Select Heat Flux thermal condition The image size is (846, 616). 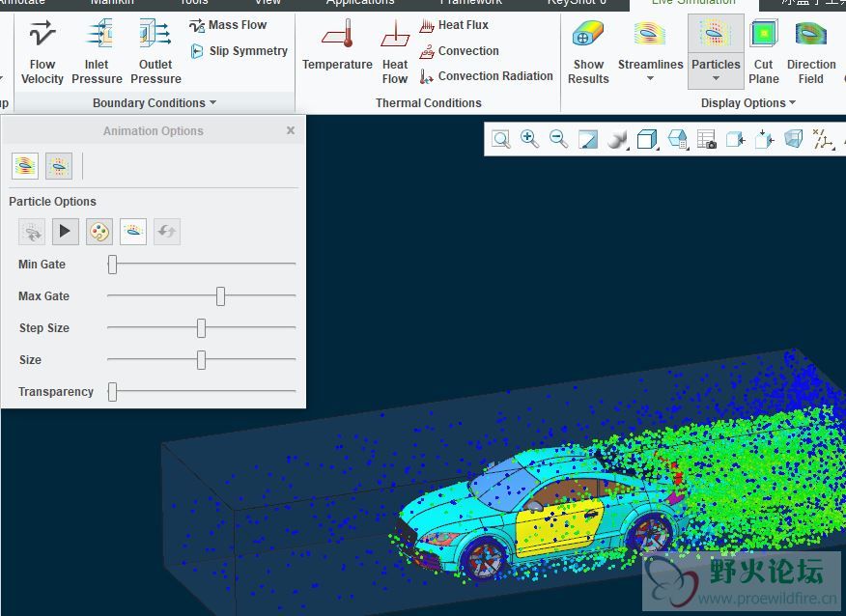click(454, 25)
